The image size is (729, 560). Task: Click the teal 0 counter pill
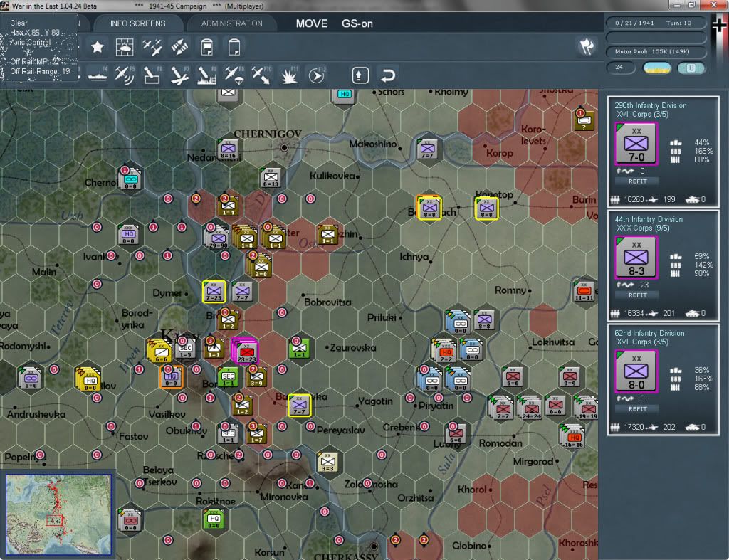691,68
